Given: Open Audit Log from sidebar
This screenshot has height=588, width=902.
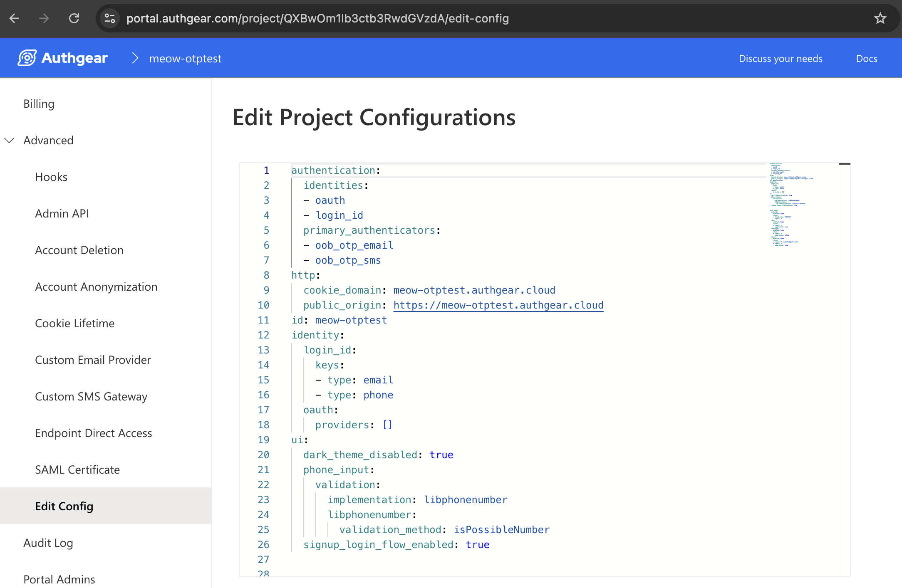Looking at the screenshot, I should 48,543.
